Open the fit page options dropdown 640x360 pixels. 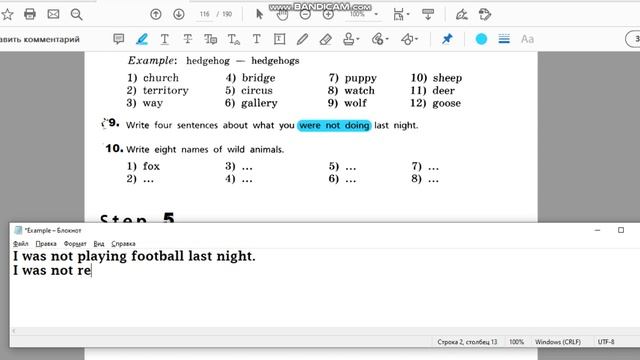click(x=401, y=15)
